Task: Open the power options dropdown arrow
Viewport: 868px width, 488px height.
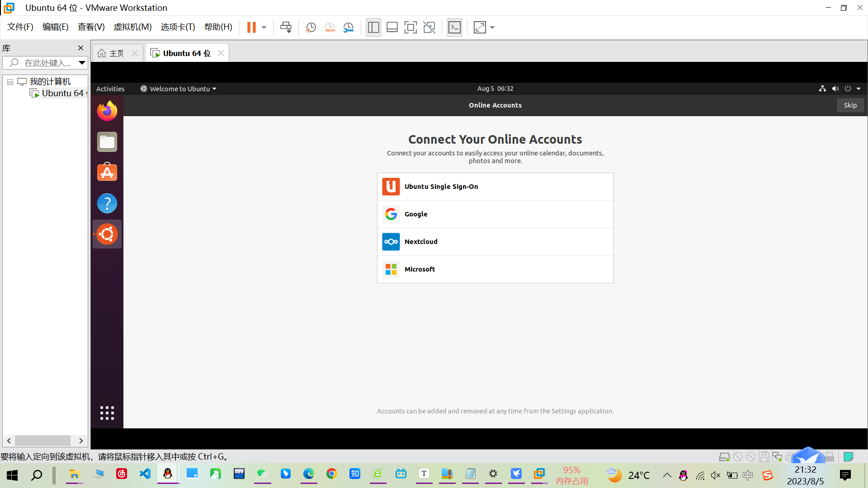Action: [264, 28]
